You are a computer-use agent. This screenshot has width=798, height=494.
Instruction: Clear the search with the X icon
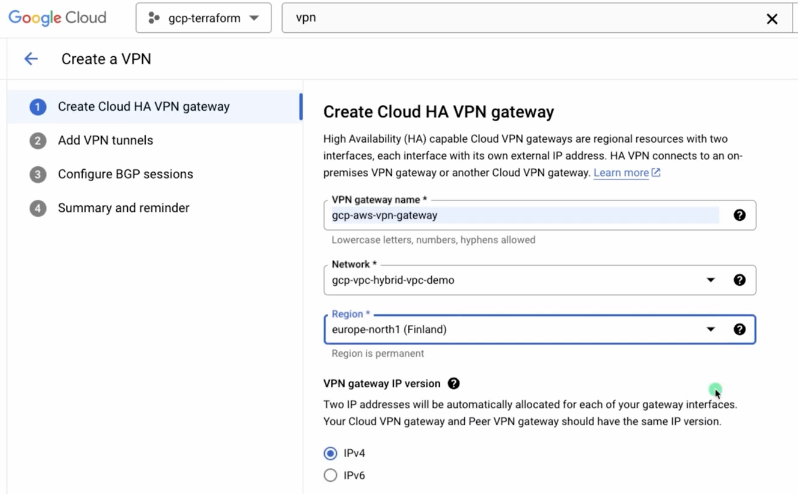point(772,19)
